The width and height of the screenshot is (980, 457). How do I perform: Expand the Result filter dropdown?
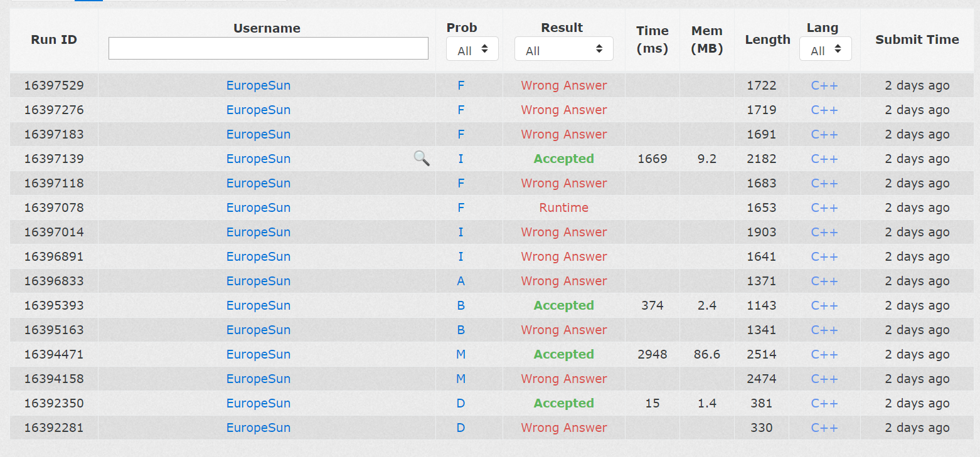pos(563,50)
